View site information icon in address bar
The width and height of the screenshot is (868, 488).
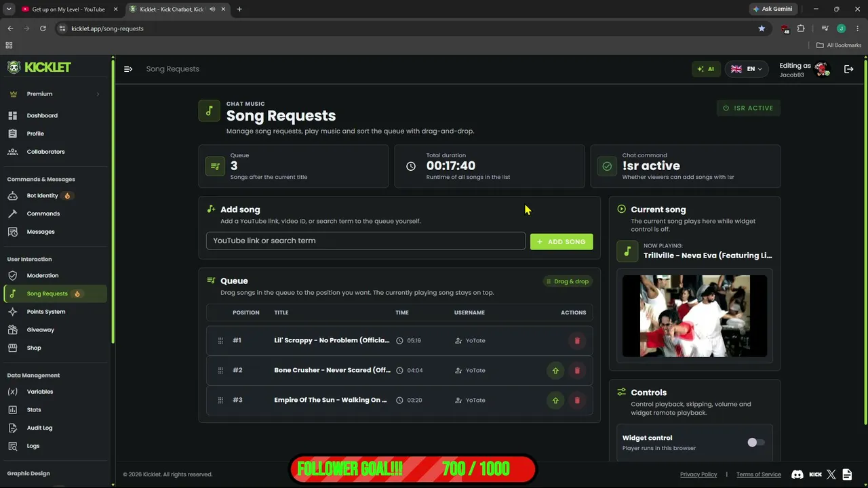point(62,28)
